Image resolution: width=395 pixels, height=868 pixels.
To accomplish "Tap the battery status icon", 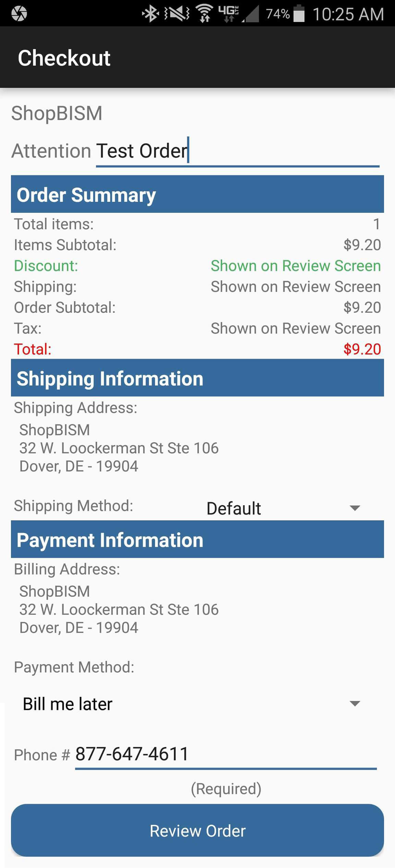I will pyautogui.click(x=299, y=14).
